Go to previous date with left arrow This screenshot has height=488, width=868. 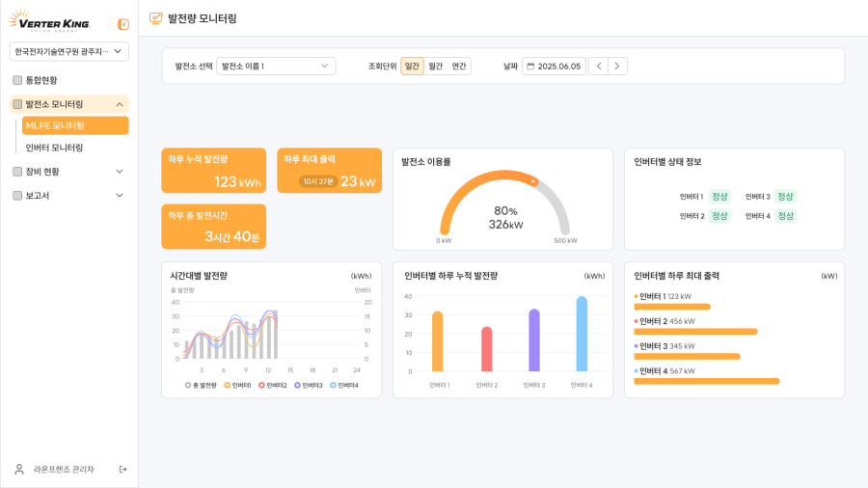(598, 67)
